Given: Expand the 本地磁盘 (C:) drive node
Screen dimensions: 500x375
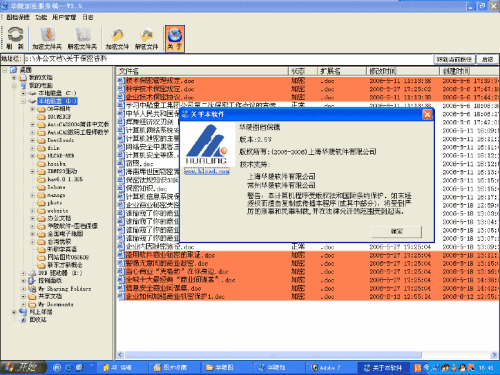Looking at the screenshot, I should (x=23, y=93).
